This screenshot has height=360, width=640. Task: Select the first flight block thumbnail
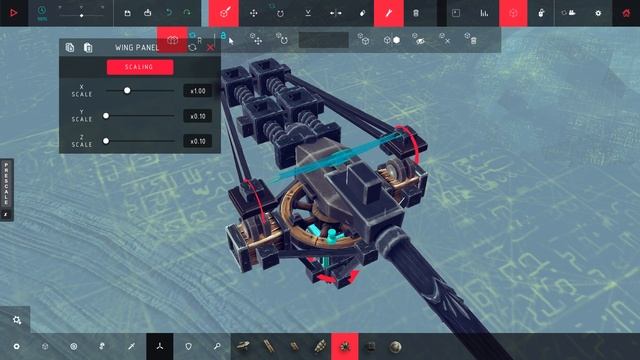pos(243,346)
